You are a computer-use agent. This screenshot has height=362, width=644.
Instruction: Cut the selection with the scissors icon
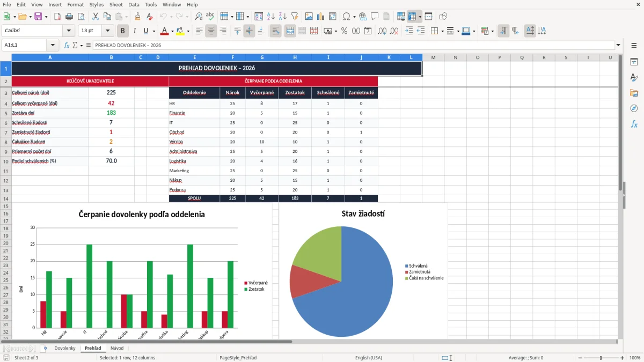click(x=95, y=17)
